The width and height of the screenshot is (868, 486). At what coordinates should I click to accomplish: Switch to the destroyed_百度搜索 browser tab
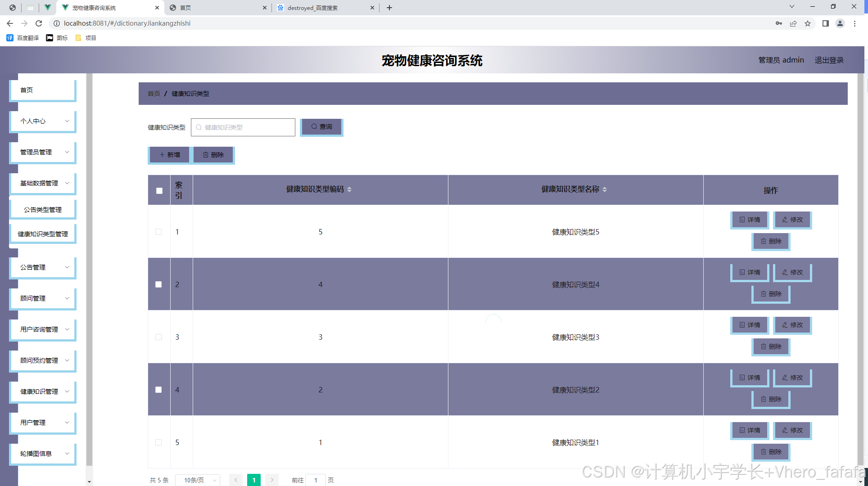tap(312, 8)
